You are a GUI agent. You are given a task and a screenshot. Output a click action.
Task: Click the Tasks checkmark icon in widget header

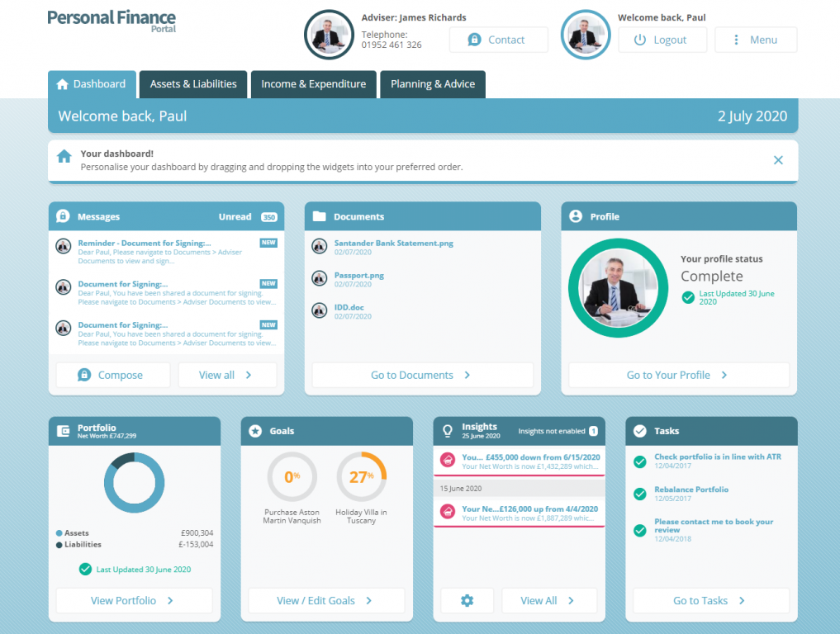point(639,430)
